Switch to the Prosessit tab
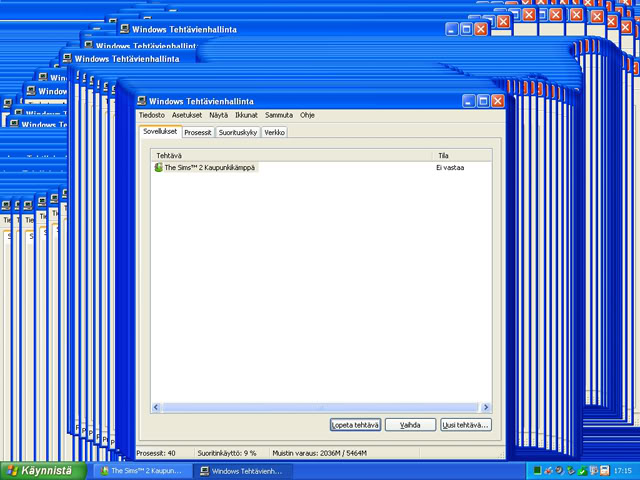640x480 pixels. 198,132
